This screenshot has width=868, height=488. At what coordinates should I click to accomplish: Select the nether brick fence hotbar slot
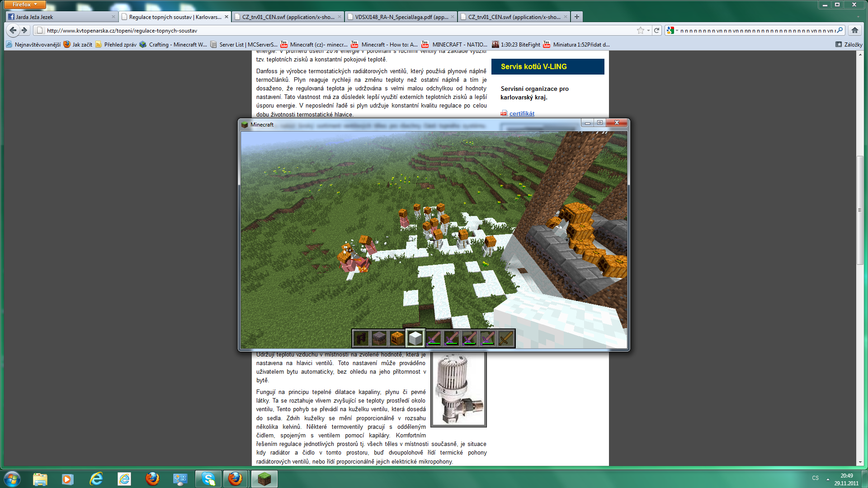coord(361,338)
